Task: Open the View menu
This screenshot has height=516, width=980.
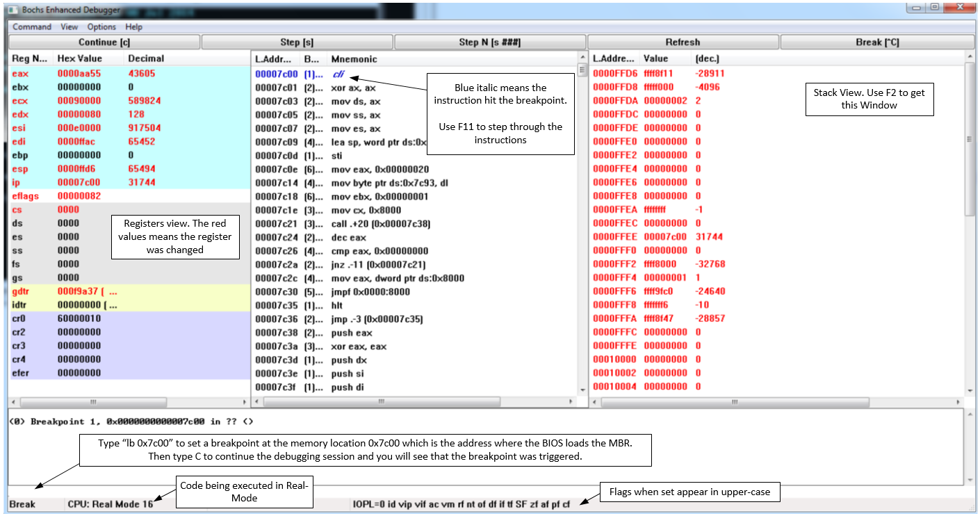Action: click(x=69, y=27)
